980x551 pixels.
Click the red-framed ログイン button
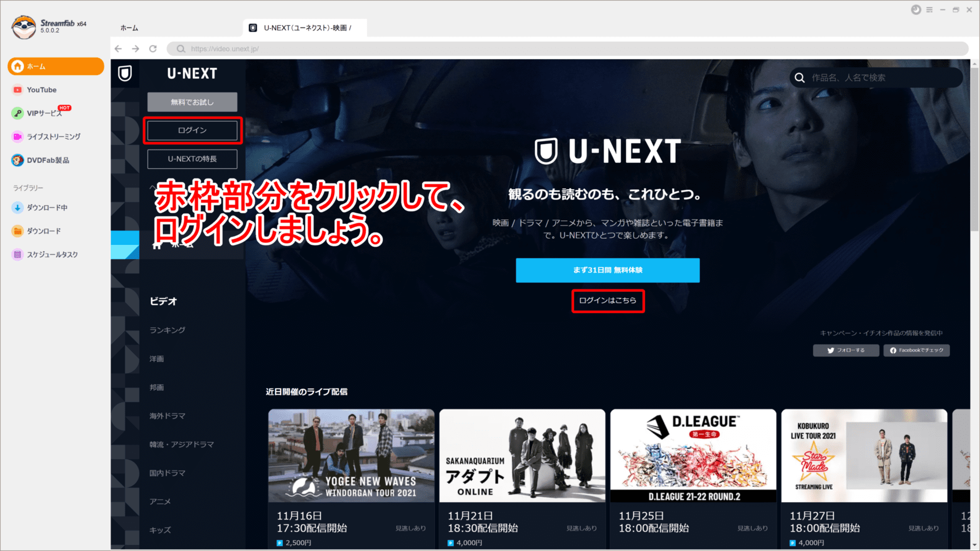coord(192,130)
